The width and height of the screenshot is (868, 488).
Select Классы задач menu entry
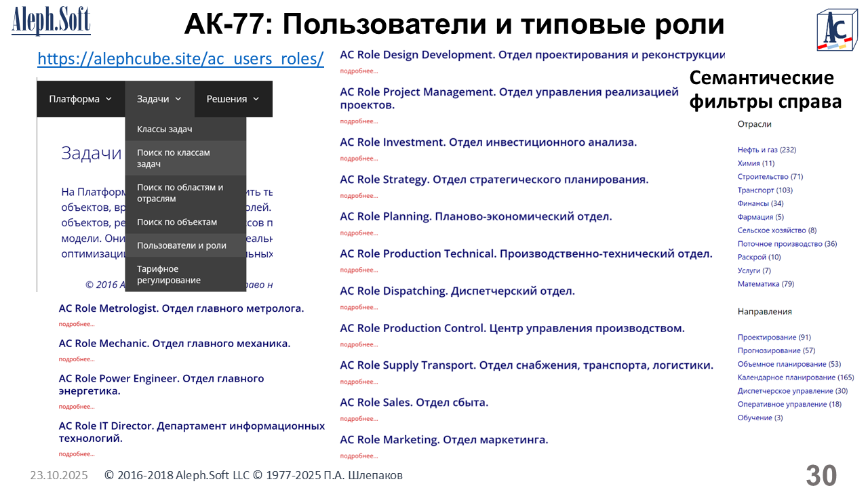[x=165, y=129]
